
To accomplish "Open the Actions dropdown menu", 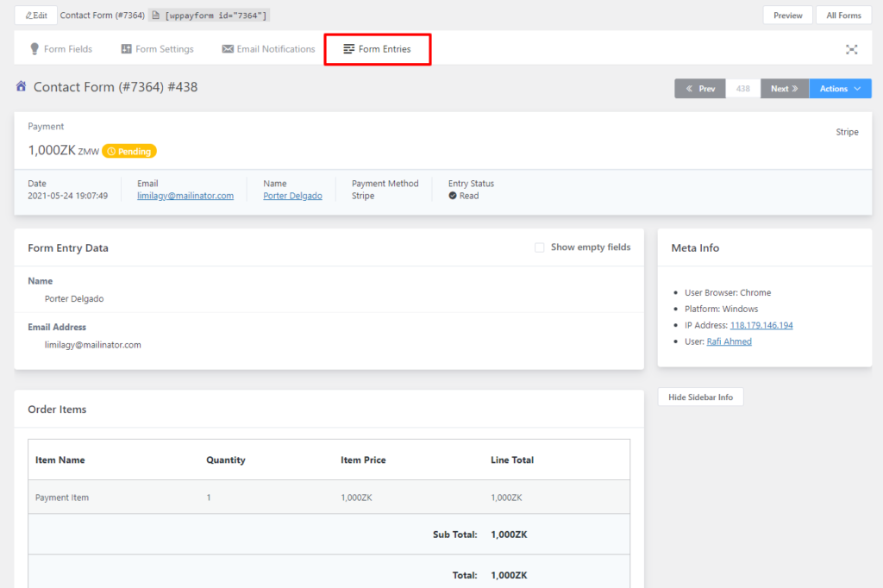I will pos(840,89).
